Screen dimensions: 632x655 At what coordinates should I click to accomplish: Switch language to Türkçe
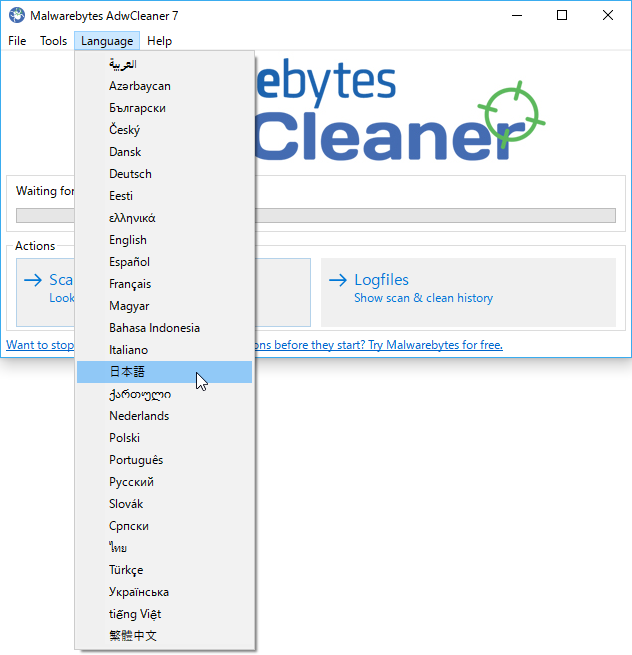[x=165, y=570]
